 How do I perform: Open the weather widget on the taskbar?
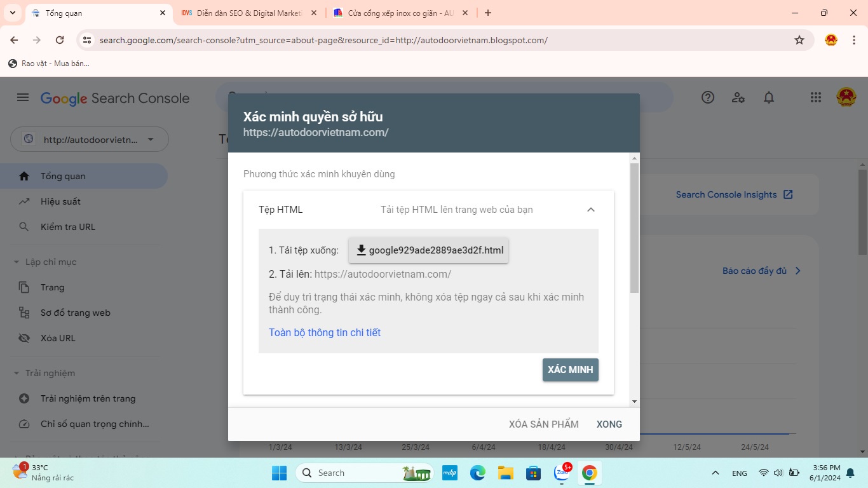44,472
